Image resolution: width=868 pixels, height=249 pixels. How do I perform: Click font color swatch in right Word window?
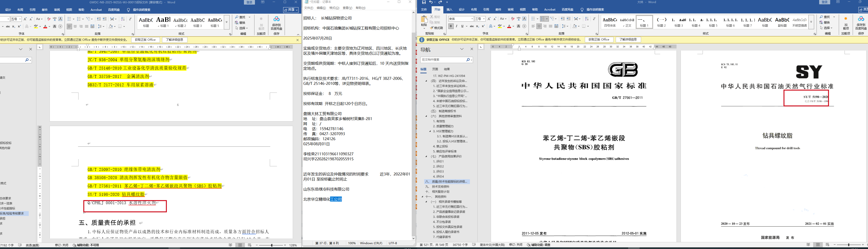[509, 26]
